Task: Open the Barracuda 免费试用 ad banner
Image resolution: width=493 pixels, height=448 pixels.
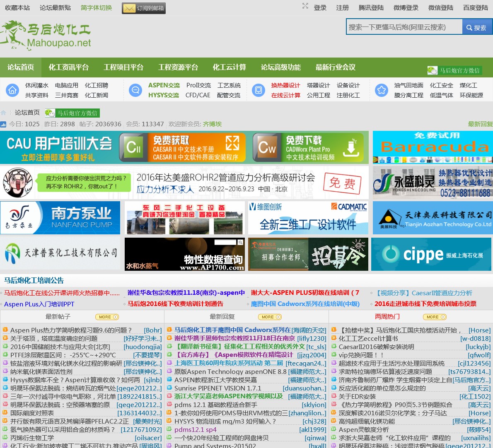Action: pos(433,147)
